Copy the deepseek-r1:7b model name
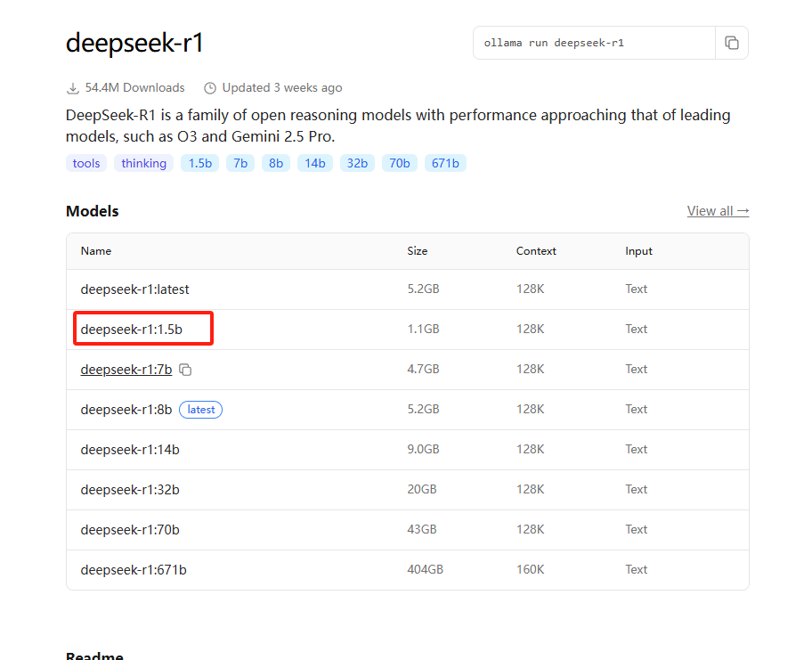 pos(185,370)
